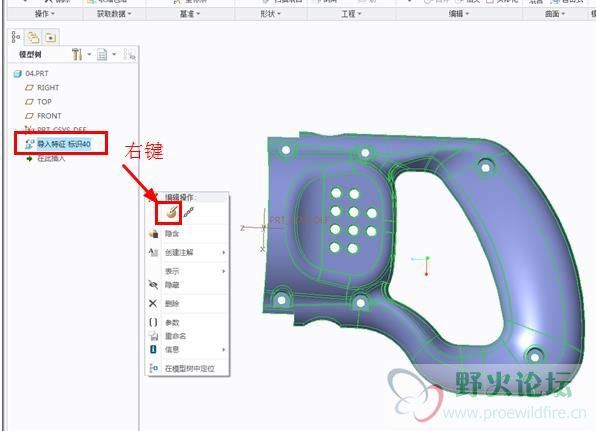
Task: Click the tree columns document icon
Action: [102, 55]
